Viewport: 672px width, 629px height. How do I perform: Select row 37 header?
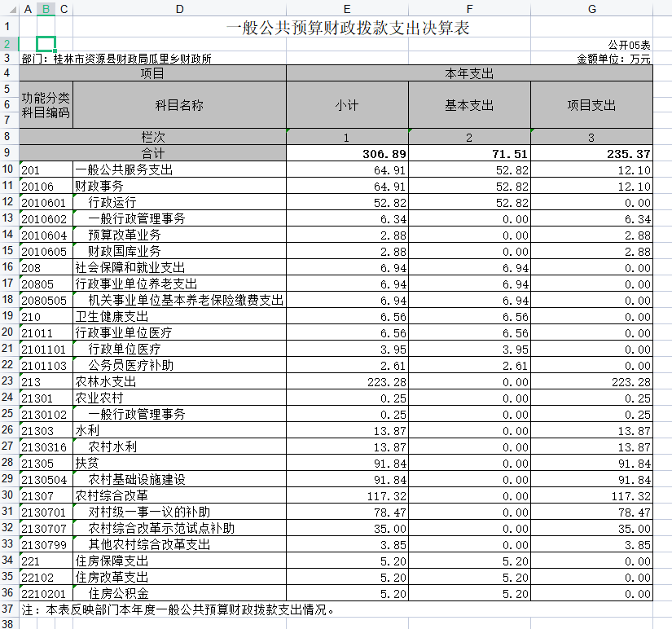(x=8, y=609)
